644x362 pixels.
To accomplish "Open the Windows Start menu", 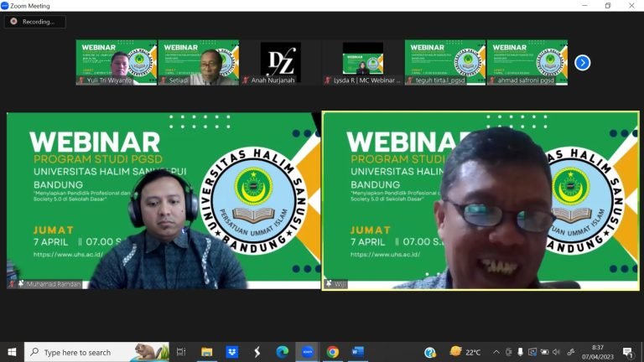I will pyautogui.click(x=12, y=352).
